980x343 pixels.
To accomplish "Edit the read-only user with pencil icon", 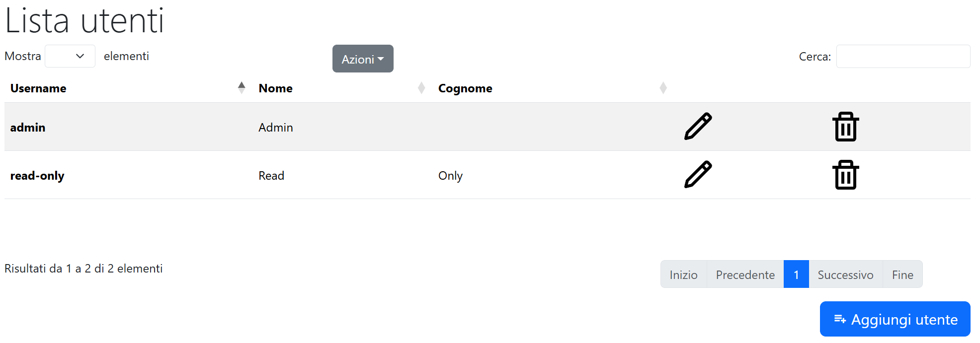I will click(698, 175).
